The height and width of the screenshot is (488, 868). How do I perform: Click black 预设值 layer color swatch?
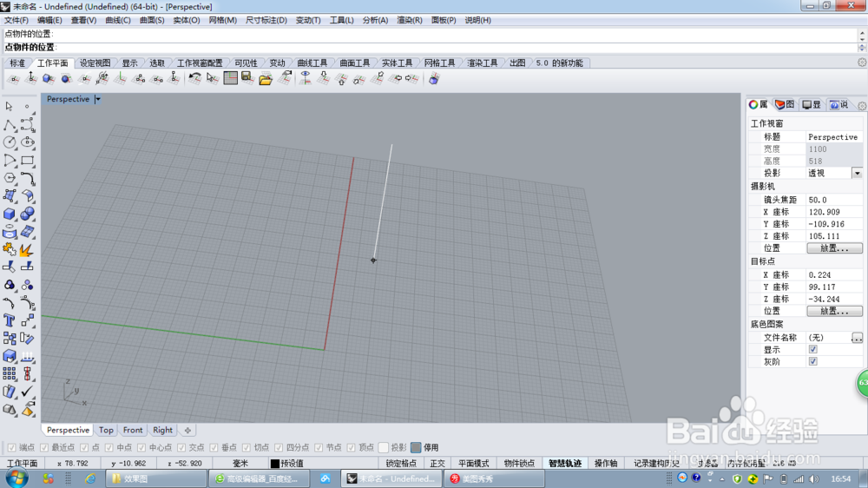(x=274, y=464)
